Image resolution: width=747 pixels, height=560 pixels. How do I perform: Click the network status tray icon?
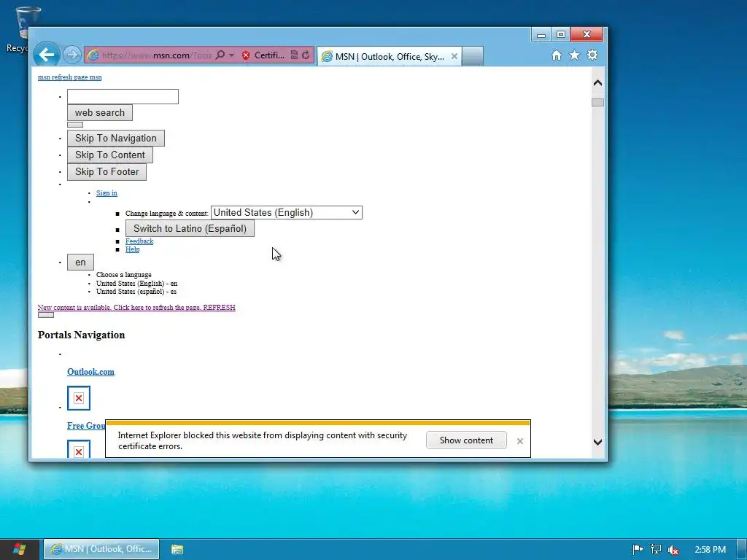656,550
